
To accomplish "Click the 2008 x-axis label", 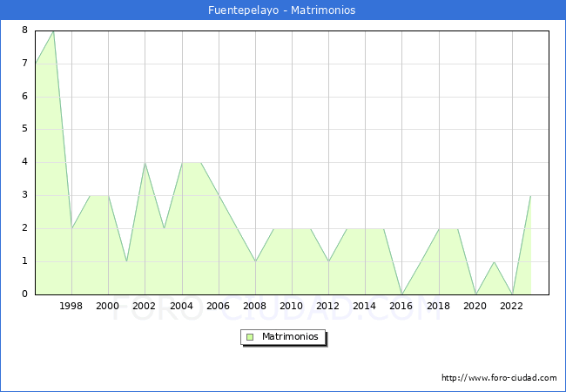I will click(255, 306).
